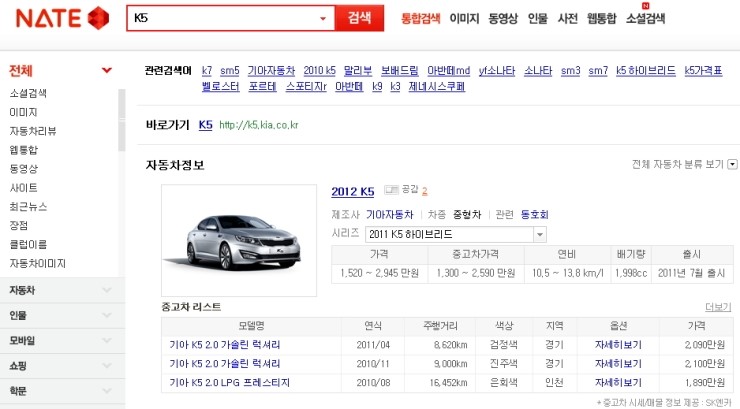Click the 공감 count 2 link
Image resolution: width=740 pixels, height=409 pixels.
tap(425, 191)
